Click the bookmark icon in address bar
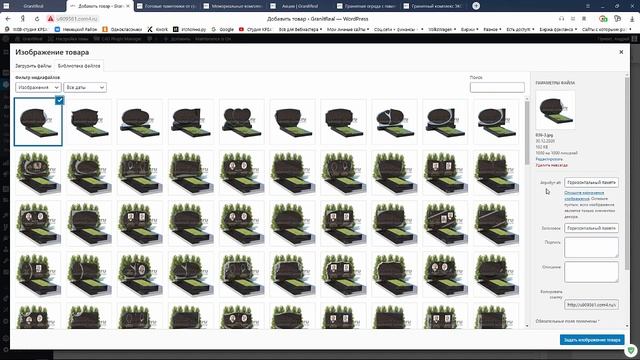640x360 pixels. point(584,19)
